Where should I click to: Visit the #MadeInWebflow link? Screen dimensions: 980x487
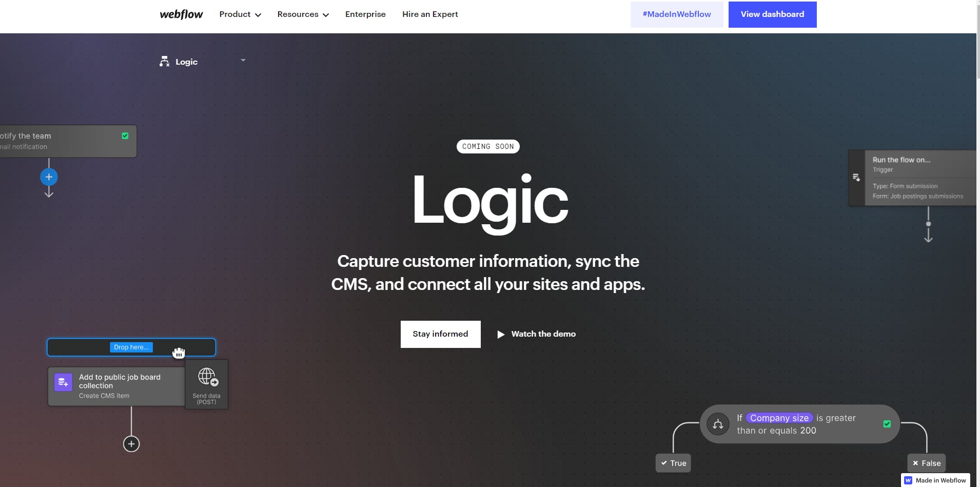tap(677, 14)
